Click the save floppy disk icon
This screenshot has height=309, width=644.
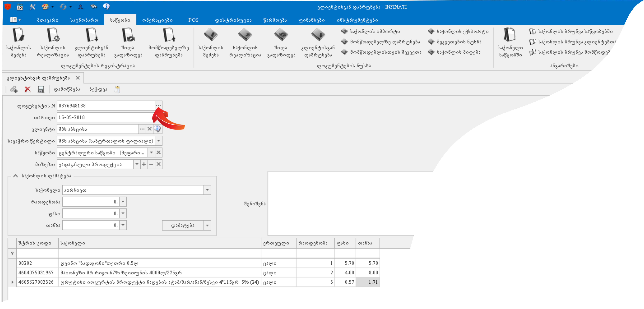(x=41, y=89)
